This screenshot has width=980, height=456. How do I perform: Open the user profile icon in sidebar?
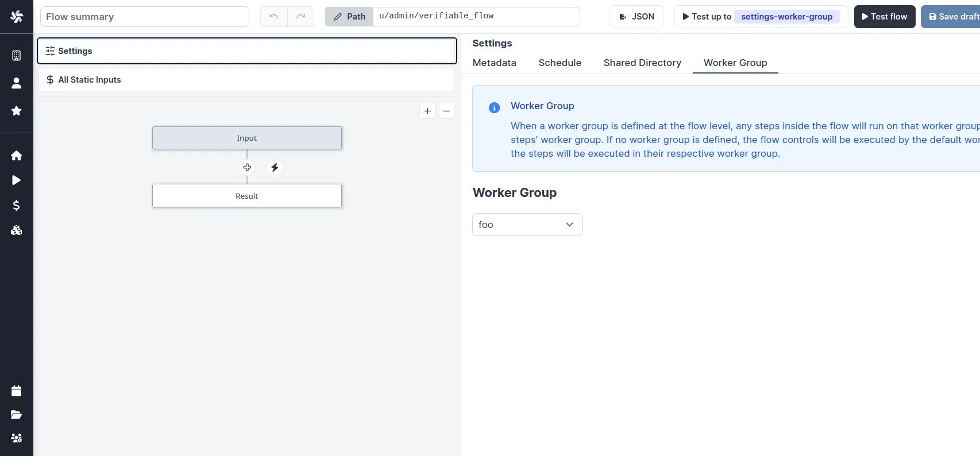click(17, 83)
